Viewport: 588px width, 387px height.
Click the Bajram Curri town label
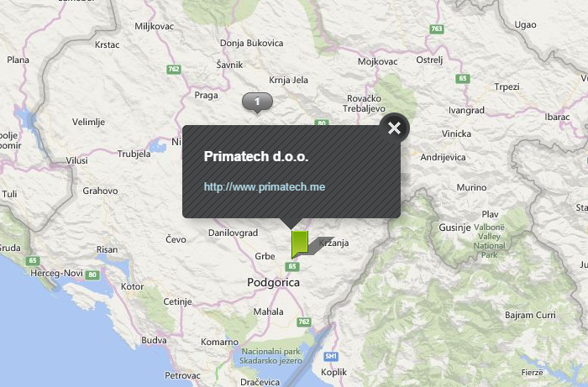530,316
